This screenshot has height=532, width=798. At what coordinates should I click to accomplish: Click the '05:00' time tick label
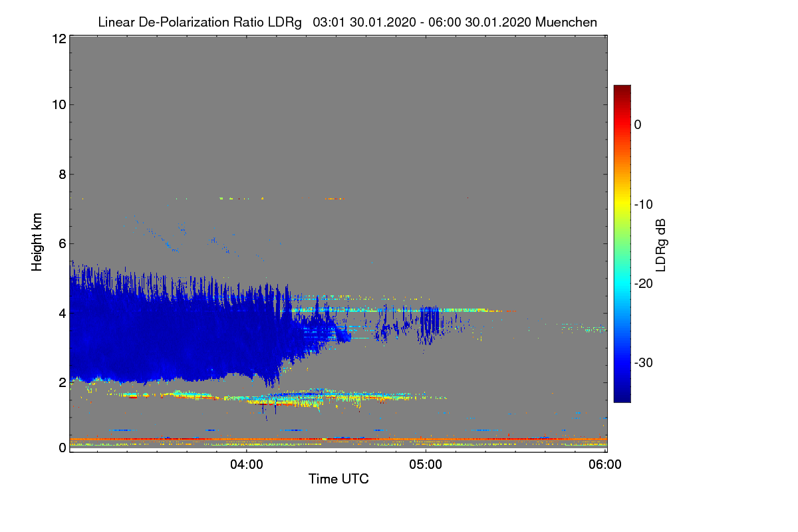point(426,465)
